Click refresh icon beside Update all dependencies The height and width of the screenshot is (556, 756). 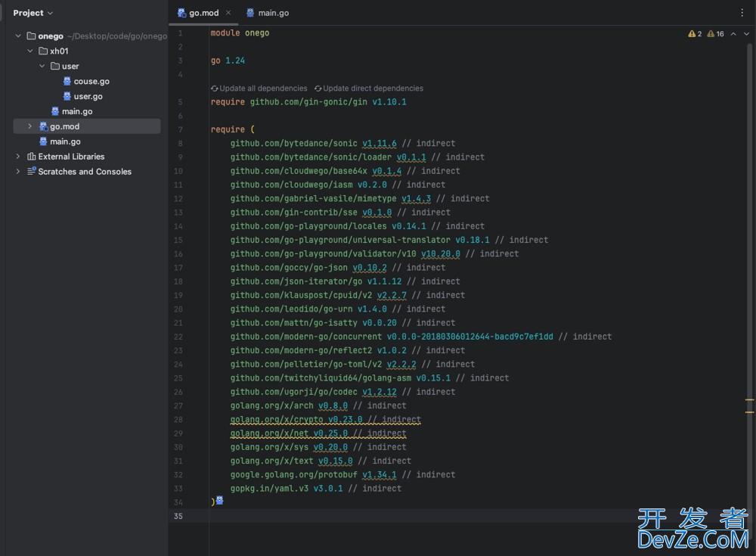(x=215, y=89)
